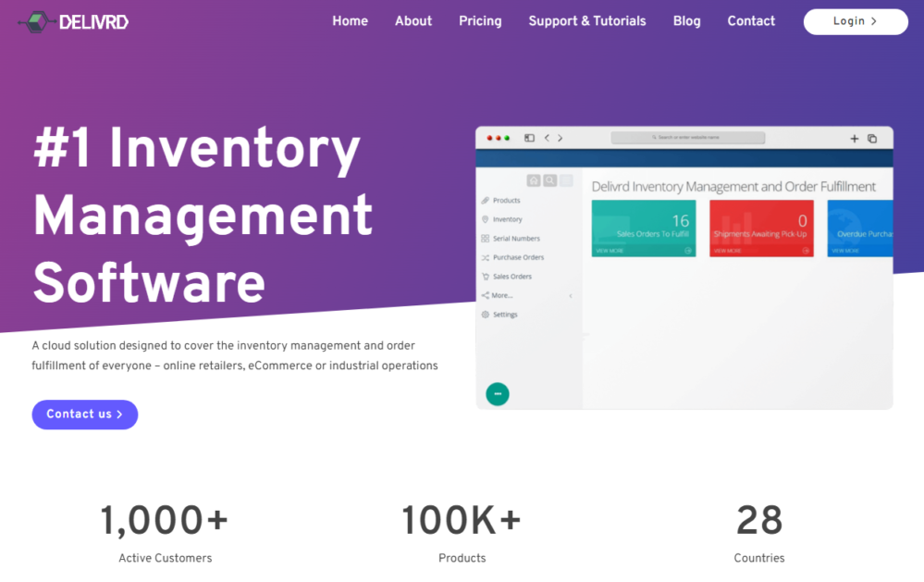924x582 pixels.
Task: Collapse the mockup sidebar with chevron
Action: click(x=571, y=296)
